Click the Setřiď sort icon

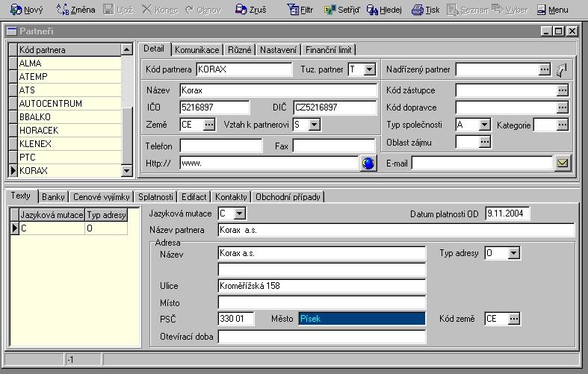click(x=329, y=10)
